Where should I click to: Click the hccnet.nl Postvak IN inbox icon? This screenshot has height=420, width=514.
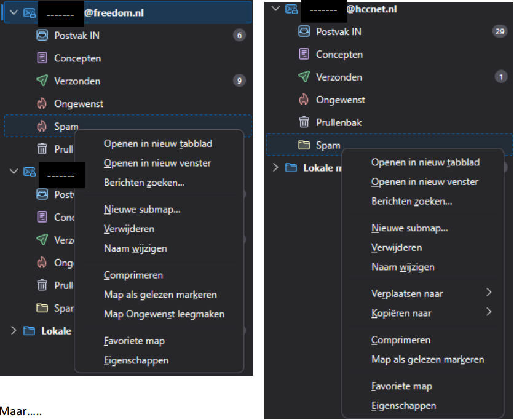point(304,31)
